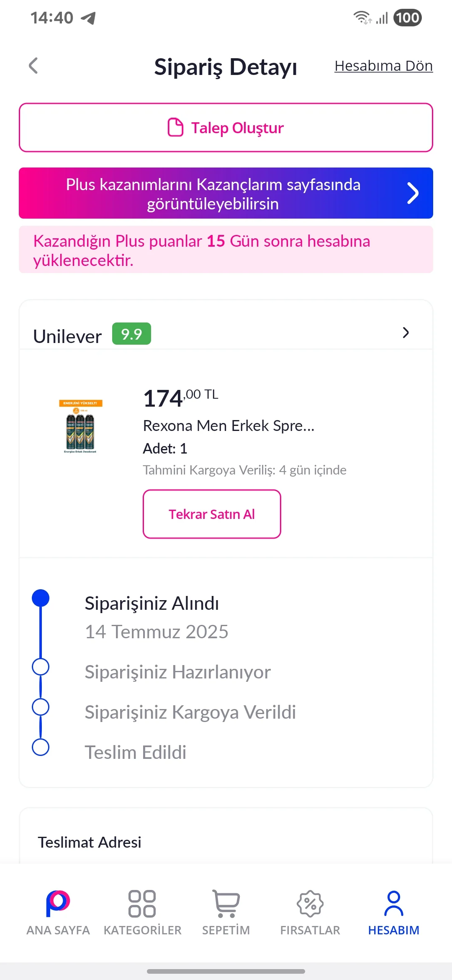The image size is (452, 980).
Task: Open FIRSATLAR discount badge icon
Action: [310, 903]
